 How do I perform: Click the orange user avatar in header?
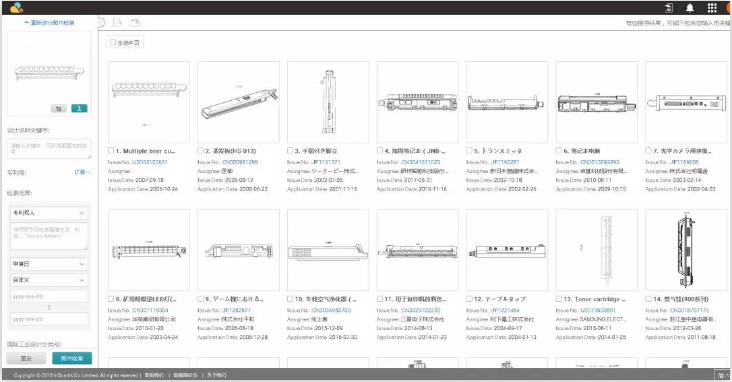[x=729, y=7]
